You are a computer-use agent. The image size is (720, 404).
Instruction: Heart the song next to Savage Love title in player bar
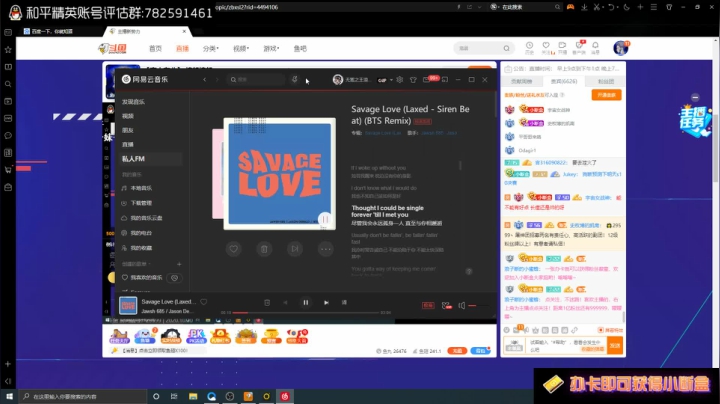pos(203,302)
